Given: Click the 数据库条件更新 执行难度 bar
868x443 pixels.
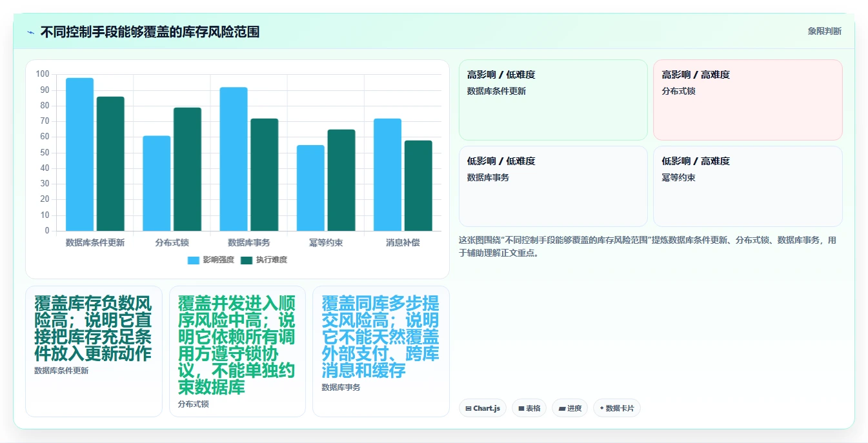Looking at the screenshot, I should point(110,164).
